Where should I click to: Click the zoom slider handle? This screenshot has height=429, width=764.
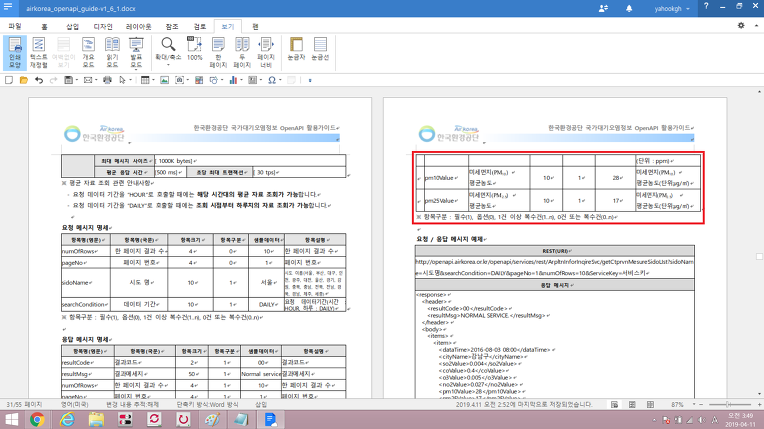[728, 405]
